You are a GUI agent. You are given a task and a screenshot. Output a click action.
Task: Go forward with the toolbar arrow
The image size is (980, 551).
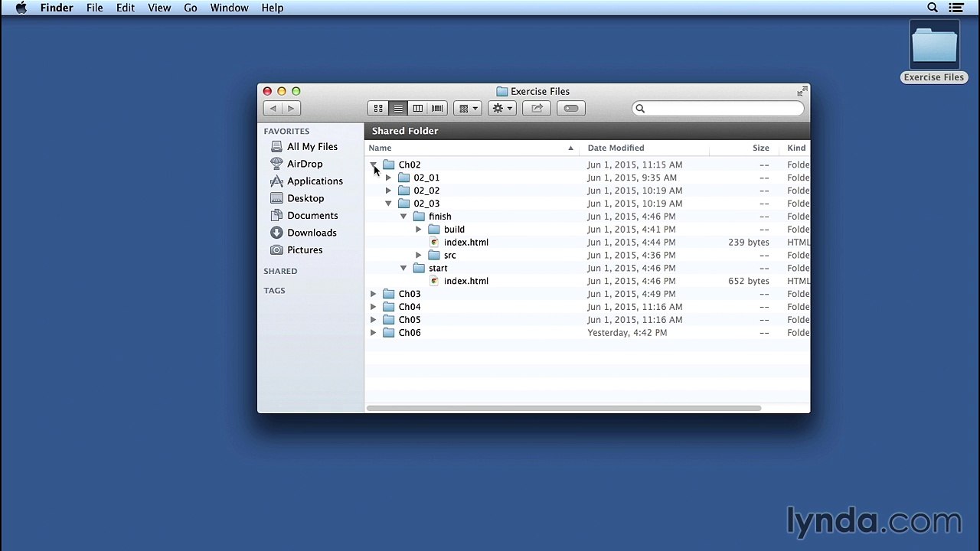[292, 109]
